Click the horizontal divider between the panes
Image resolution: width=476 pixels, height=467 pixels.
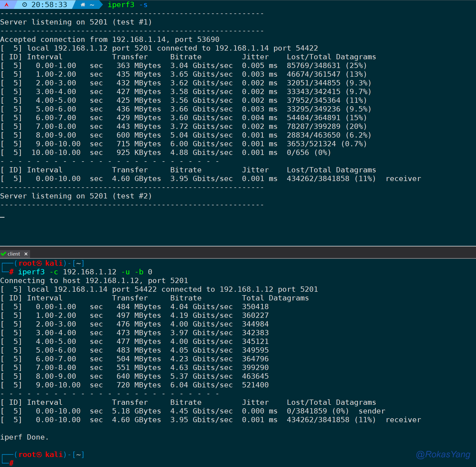click(x=238, y=246)
